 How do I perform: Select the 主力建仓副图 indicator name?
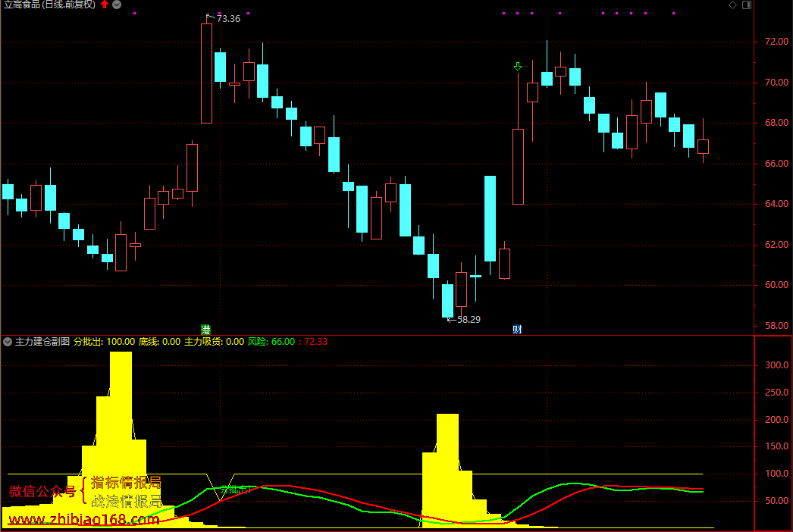42,342
